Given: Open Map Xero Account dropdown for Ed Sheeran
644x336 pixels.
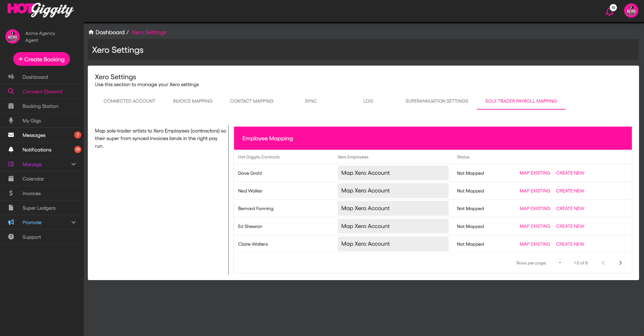Looking at the screenshot, I should click(393, 226).
